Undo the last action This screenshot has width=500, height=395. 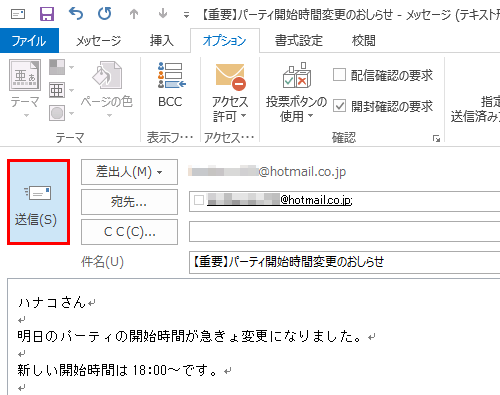[76, 14]
